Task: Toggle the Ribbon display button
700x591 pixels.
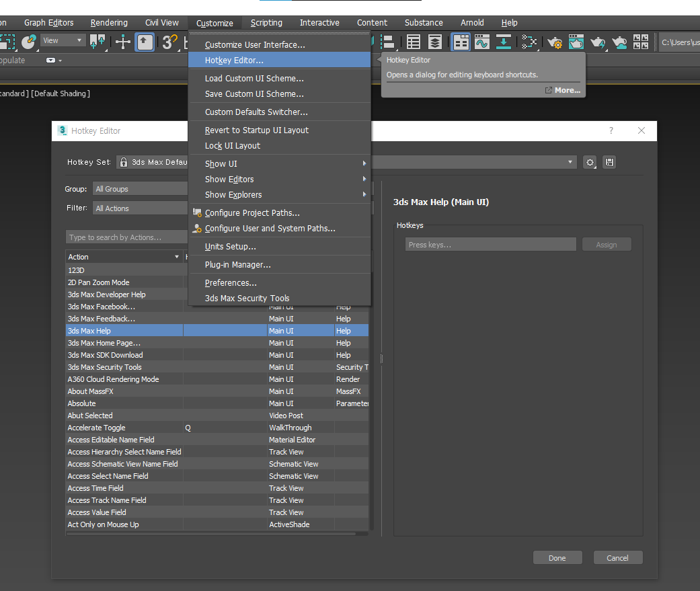Action: [x=461, y=42]
